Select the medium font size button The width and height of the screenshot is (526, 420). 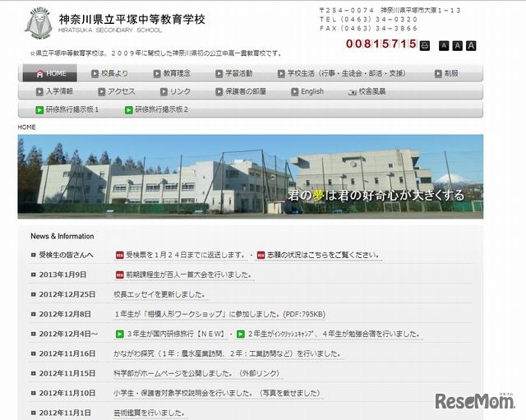click(x=457, y=46)
